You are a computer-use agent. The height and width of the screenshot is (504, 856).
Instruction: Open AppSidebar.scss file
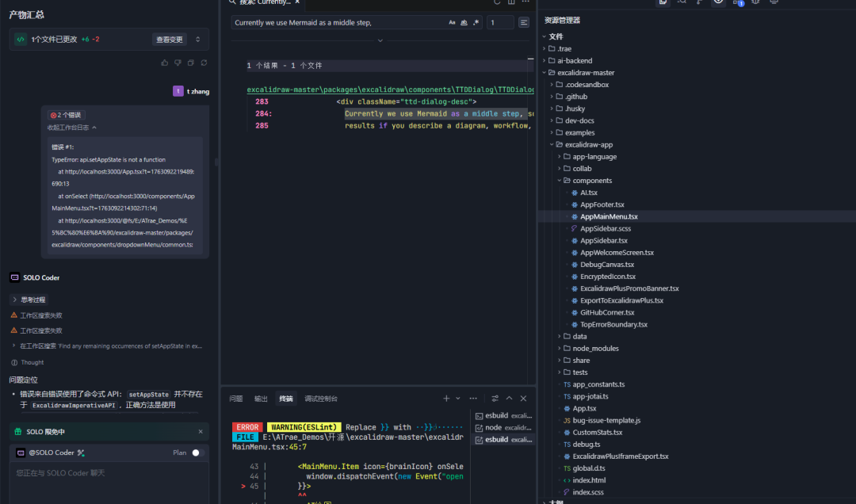[605, 229]
